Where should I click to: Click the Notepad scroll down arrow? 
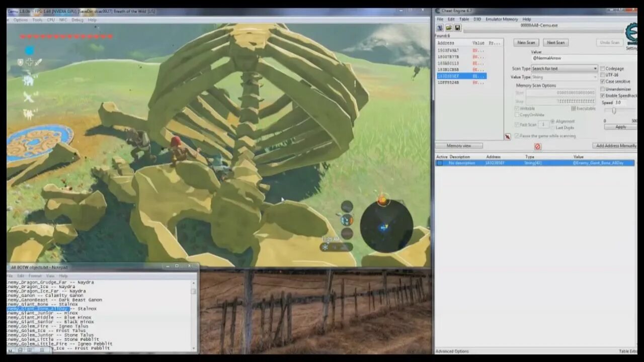pyautogui.click(x=193, y=348)
